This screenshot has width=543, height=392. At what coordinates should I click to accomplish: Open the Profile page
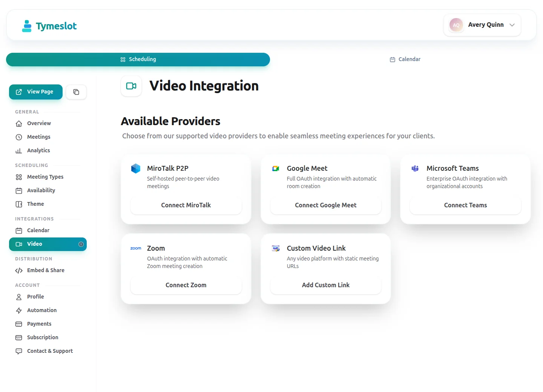tap(48, 297)
